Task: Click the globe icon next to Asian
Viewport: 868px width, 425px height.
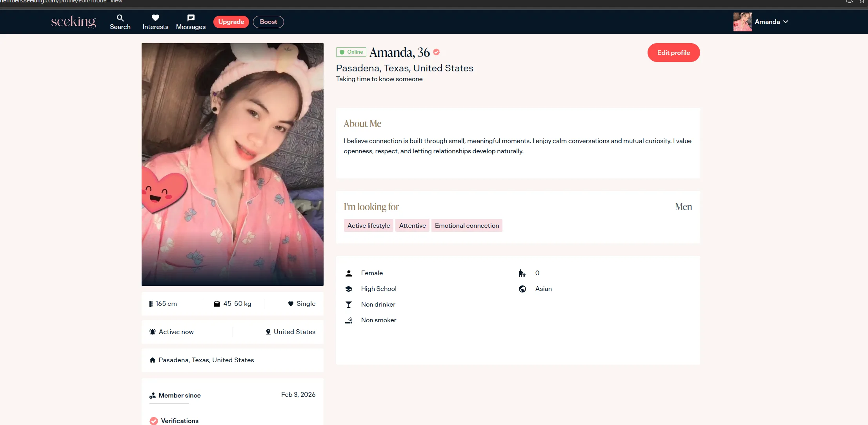Action: coord(522,289)
